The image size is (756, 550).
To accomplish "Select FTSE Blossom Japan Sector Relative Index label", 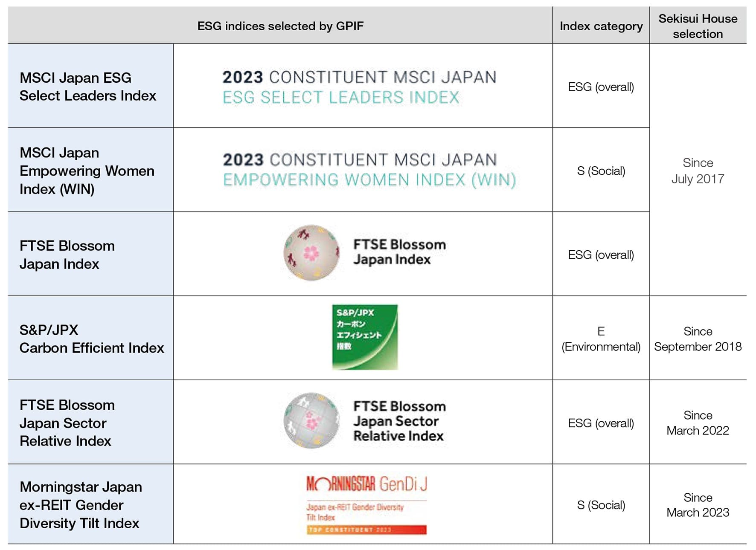I will [x=67, y=423].
